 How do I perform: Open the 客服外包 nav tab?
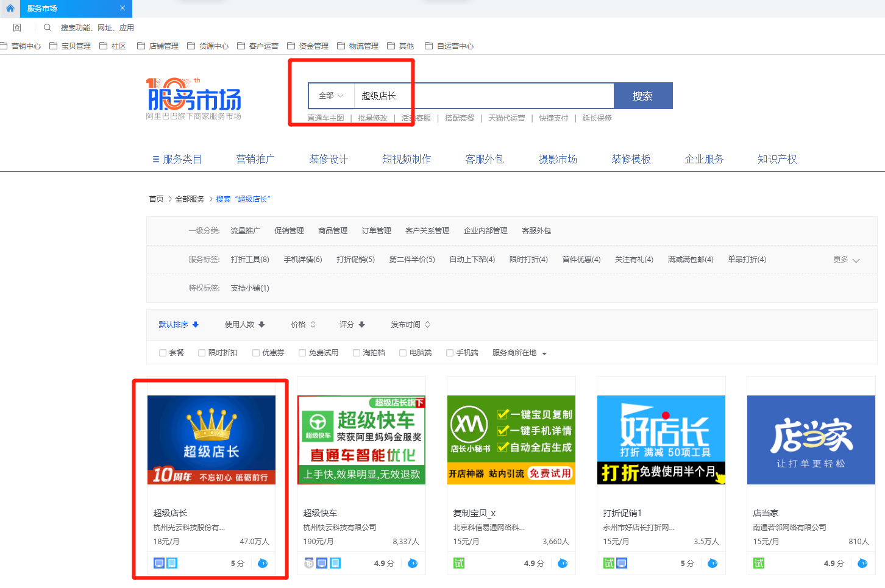pyautogui.click(x=485, y=159)
